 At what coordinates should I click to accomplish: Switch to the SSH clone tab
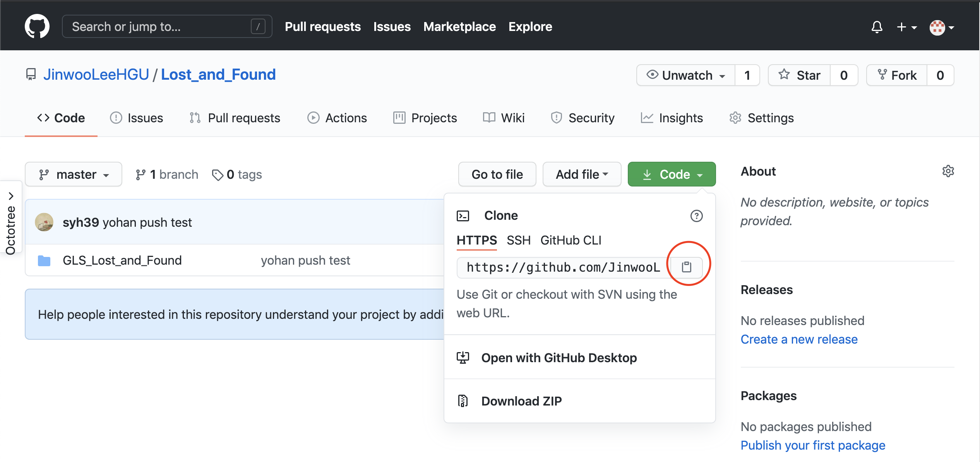pyautogui.click(x=518, y=240)
